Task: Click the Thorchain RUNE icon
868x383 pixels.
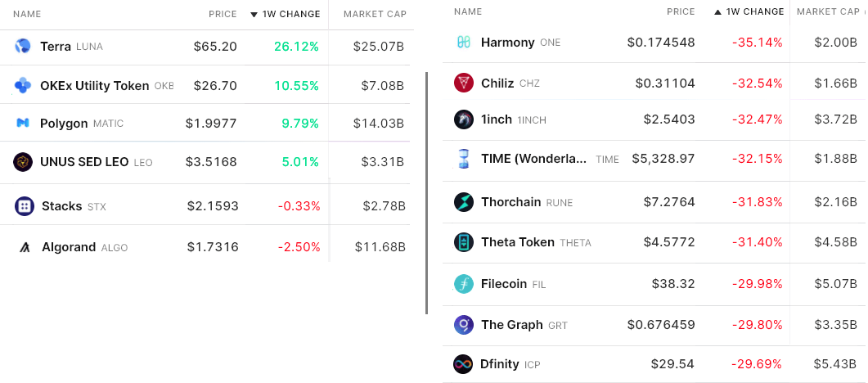Action: 464,201
